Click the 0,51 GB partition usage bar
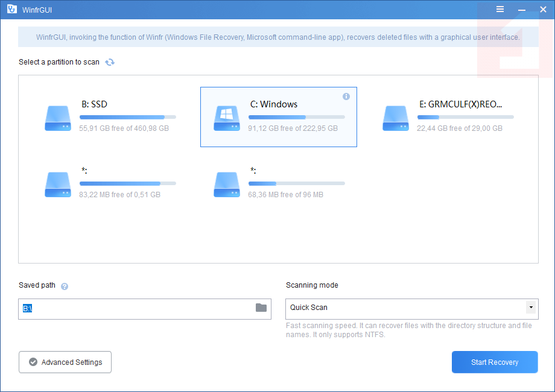555x392 pixels. (128, 183)
